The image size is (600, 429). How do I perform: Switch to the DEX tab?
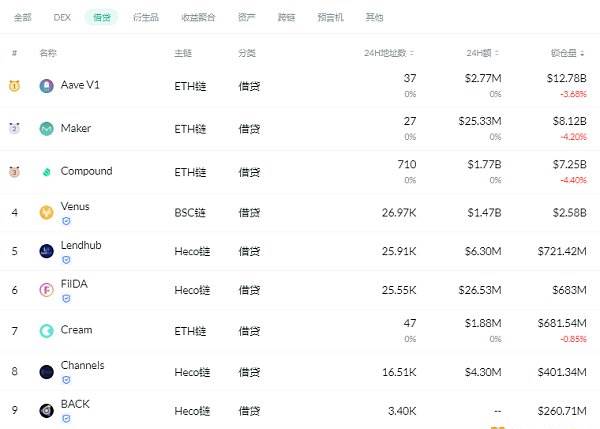tap(62, 17)
